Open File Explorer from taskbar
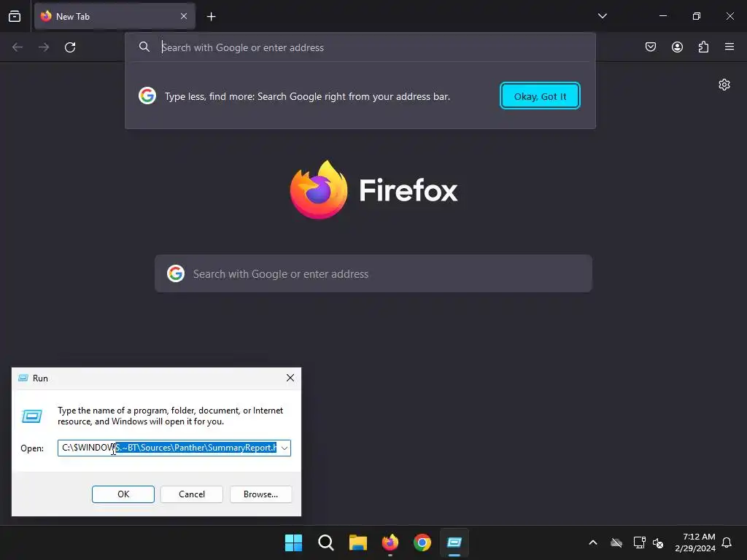The width and height of the screenshot is (747, 560). (357, 542)
